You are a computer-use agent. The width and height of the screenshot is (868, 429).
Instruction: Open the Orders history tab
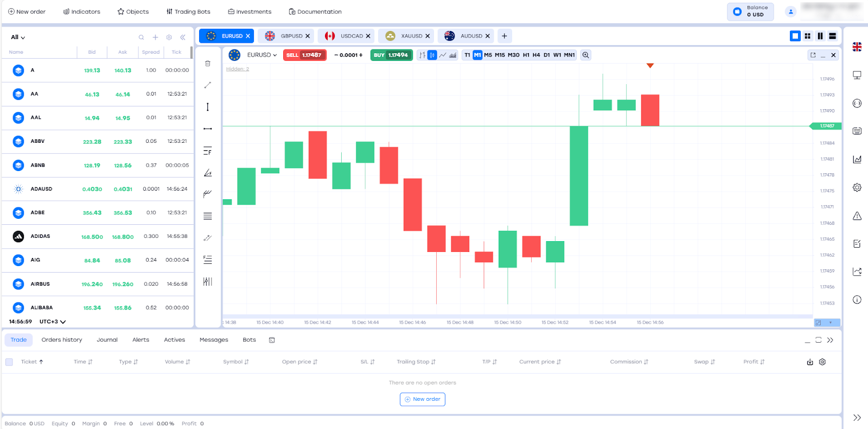click(x=62, y=340)
